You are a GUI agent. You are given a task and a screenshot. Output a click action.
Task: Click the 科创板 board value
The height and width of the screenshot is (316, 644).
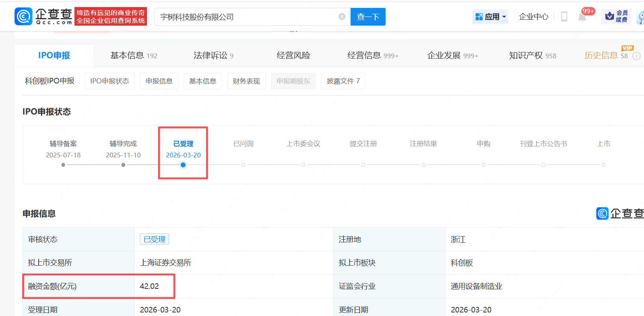[x=462, y=262]
